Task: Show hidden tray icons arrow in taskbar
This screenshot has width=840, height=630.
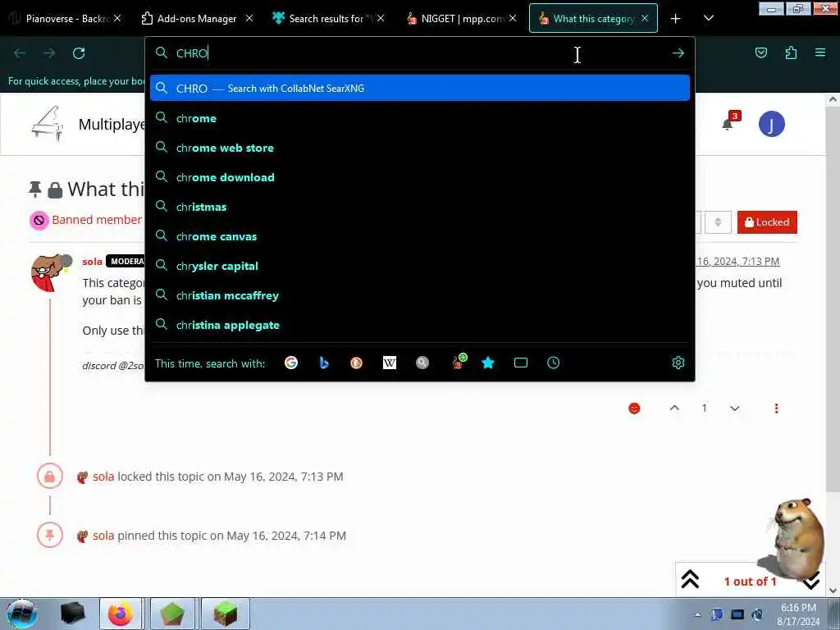Action: [x=697, y=614]
